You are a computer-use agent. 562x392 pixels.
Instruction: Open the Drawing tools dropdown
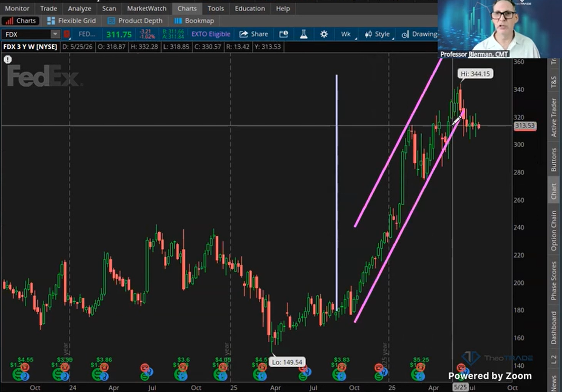(419, 34)
